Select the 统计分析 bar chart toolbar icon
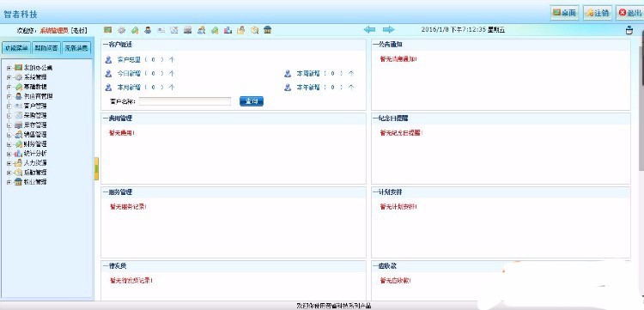644x310 pixels. coord(228,30)
